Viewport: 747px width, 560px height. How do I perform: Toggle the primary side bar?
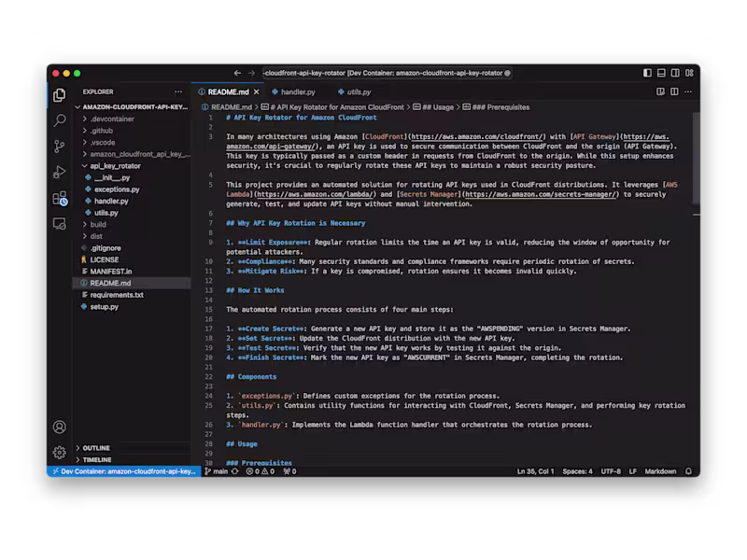tap(647, 73)
